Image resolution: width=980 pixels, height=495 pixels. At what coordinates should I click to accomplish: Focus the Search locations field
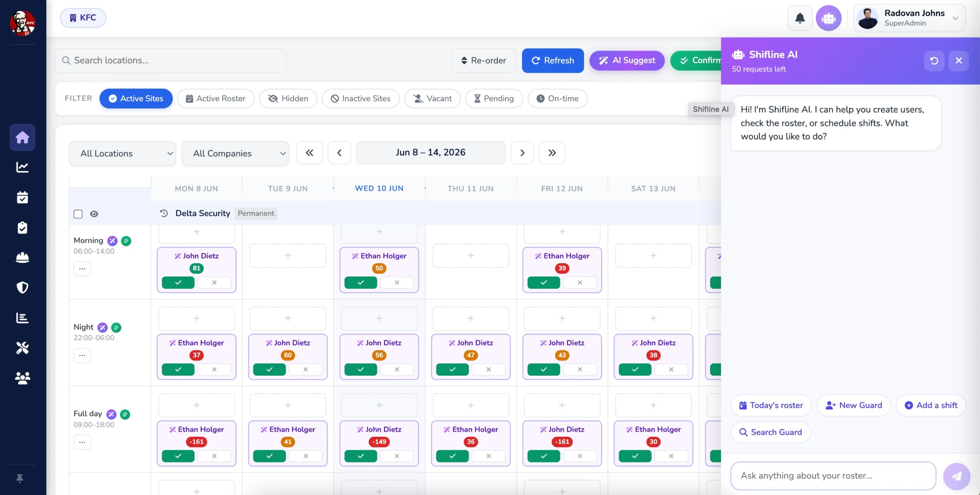pos(170,61)
